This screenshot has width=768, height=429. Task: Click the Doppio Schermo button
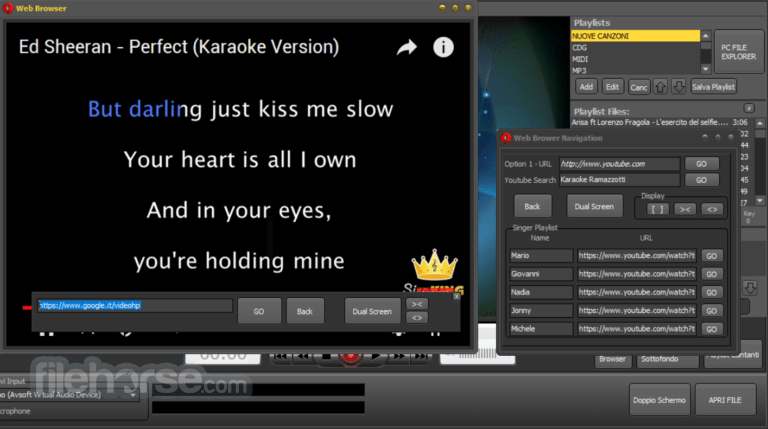(659, 400)
